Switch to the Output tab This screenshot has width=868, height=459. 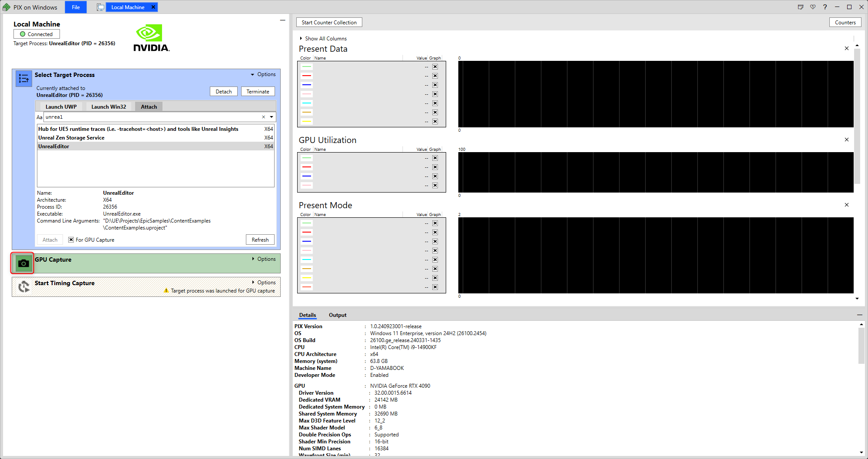(x=337, y=315)
